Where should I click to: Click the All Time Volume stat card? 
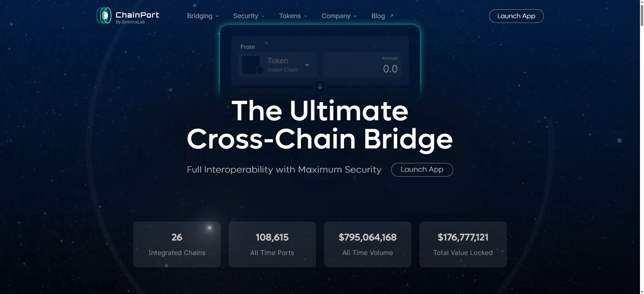pos(367,244)
